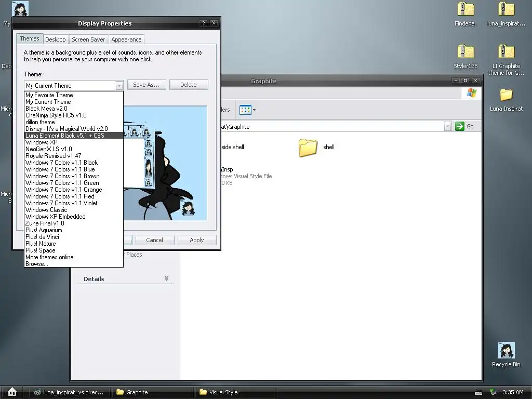Click the address path field in Graphite window
Screen dimensions: 532x399
[x=332, y=127]
